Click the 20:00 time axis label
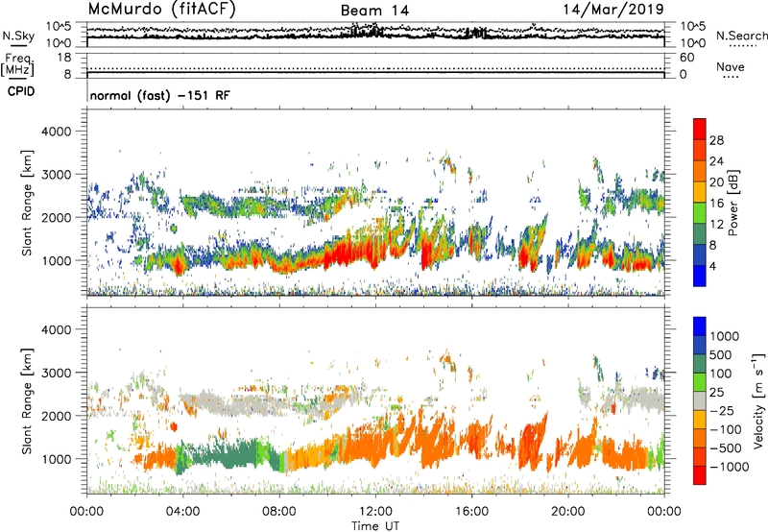Image resolution: width=768 pixels, height=532 pixels. tap(568, 512)
